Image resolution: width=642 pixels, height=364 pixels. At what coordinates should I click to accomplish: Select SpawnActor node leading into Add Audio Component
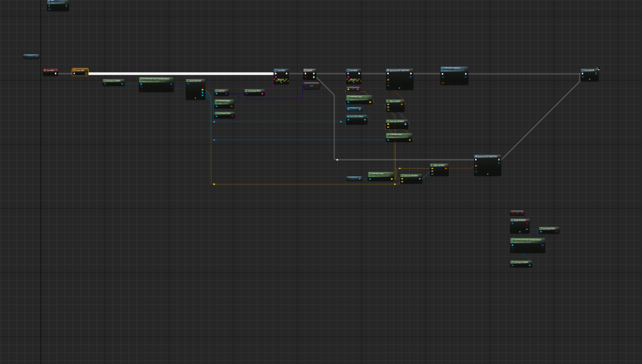[399, 79]
